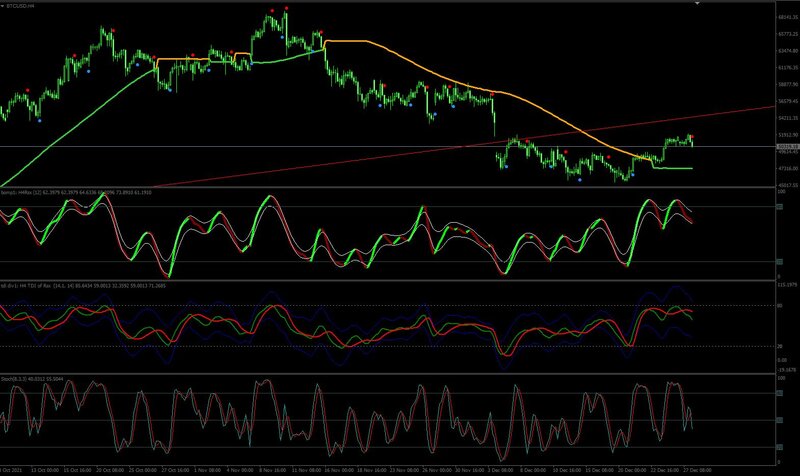Click the -15.1678 TDI scale value
The image size is (800, 476).
(788, 370)
